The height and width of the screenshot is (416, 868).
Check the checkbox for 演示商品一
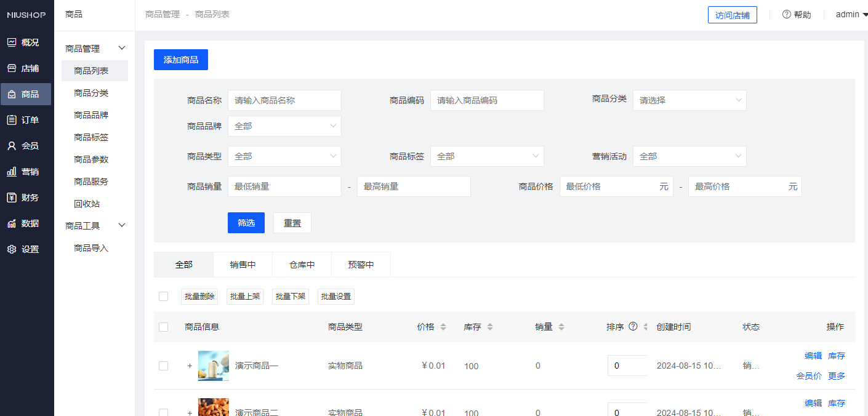(163, 366)
